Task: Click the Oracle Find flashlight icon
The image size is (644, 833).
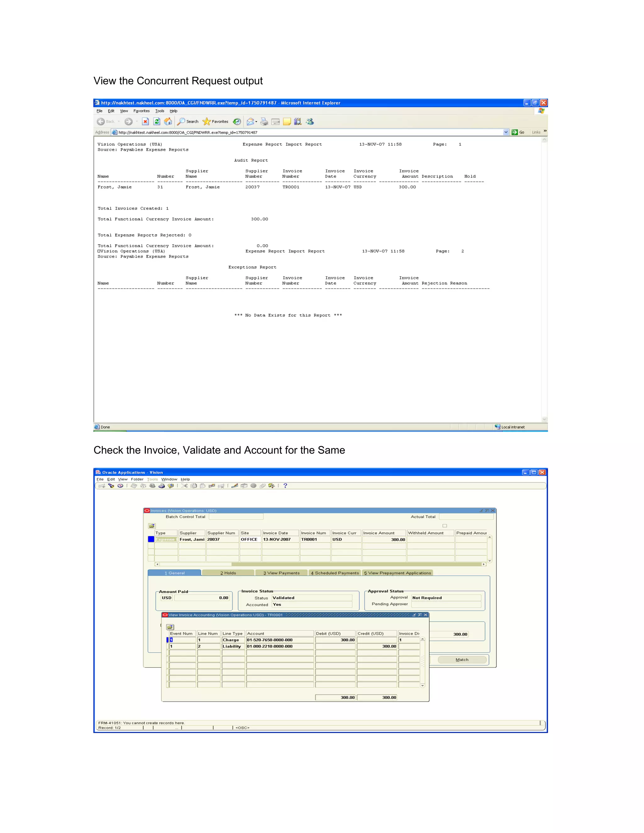Action: pos(111,486)
